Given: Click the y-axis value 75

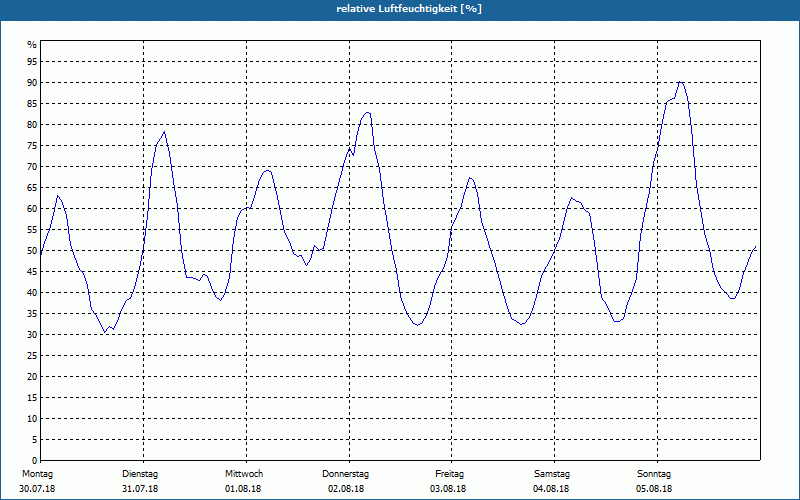Looking at the screenshot, I should coord(32,146).
